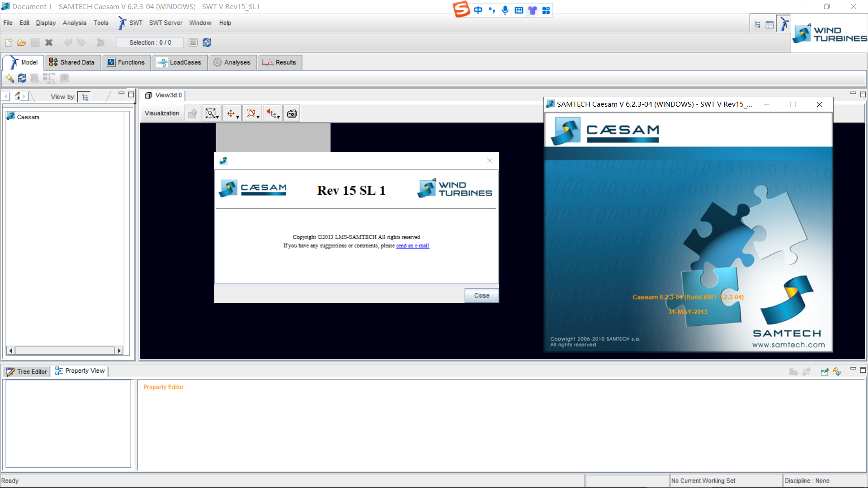Click the send an e-mail link
Screen dimensions: 868x488
pos(412,246)
